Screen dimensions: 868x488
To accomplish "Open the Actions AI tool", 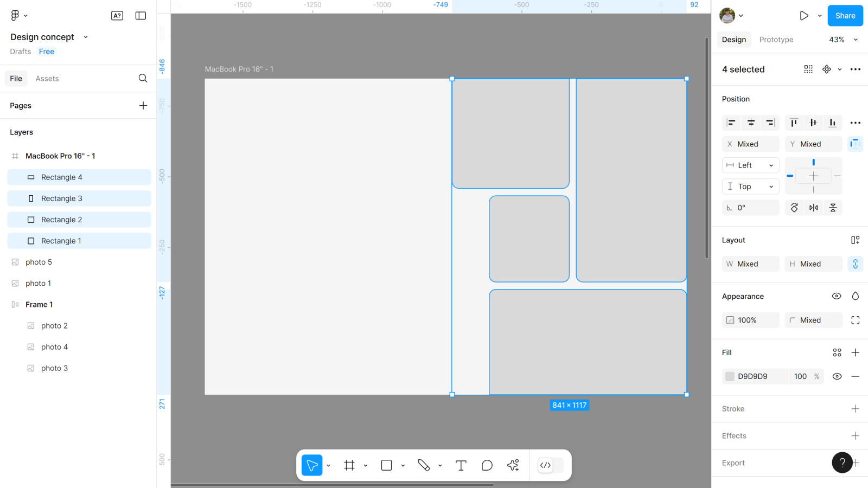I will tap(513, 465).
